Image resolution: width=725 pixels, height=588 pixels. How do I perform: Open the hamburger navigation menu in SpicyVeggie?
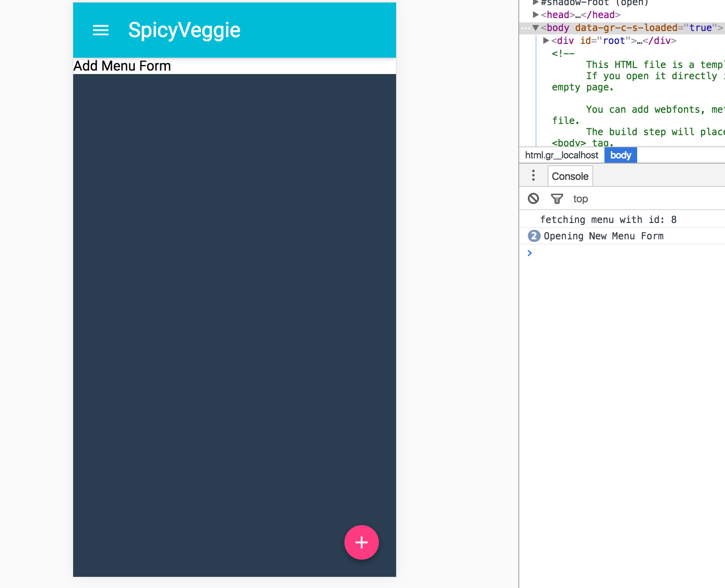pos(101,30)
